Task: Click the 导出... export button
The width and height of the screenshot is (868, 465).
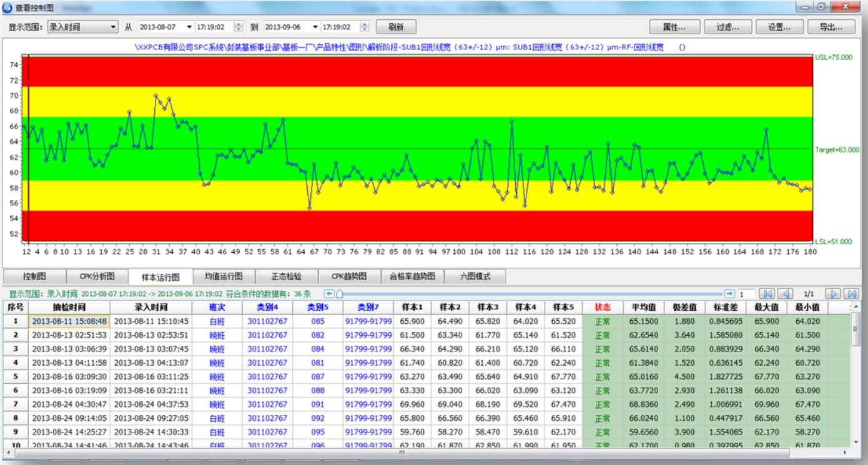Action: pyautogui.click(x=831, y=27)
